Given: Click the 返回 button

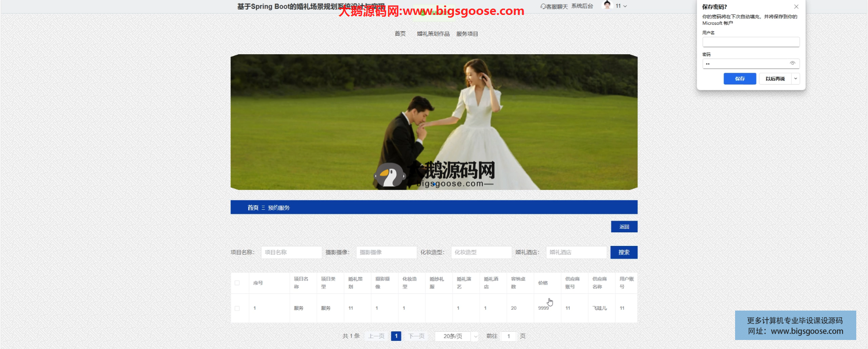Looking at the screenshot, I should (x=624, y=226).
